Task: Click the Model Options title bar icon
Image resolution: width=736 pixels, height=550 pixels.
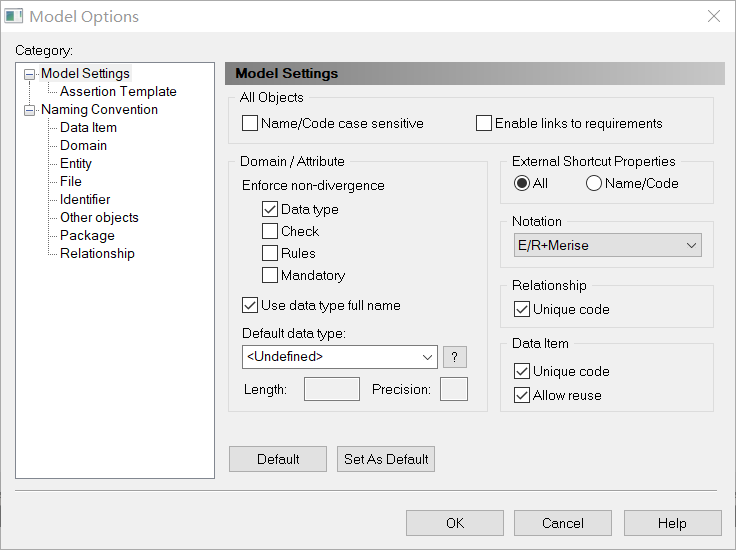Action: point(14,16)
